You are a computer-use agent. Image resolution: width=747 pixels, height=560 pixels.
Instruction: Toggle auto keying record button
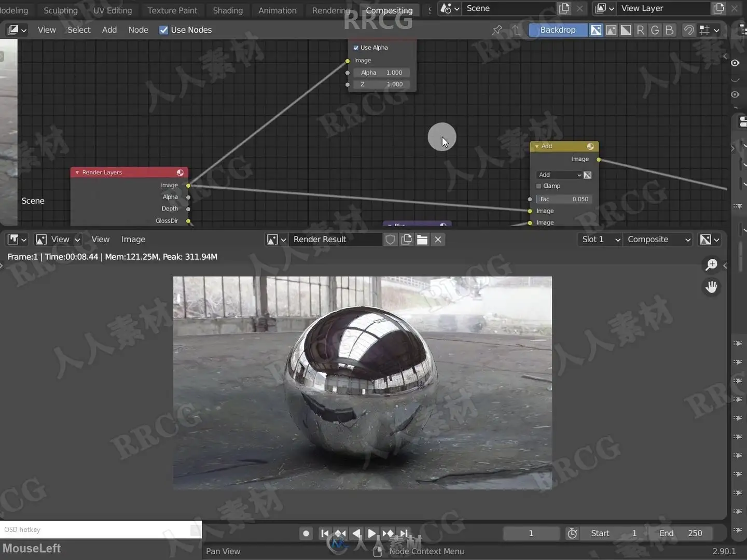[306, 533]
